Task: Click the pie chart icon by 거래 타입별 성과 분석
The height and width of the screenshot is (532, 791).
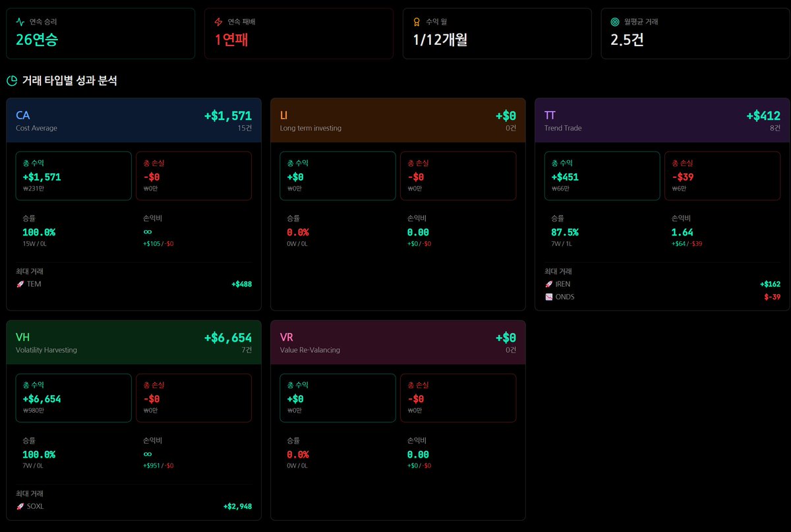Action: click(12, 81)
